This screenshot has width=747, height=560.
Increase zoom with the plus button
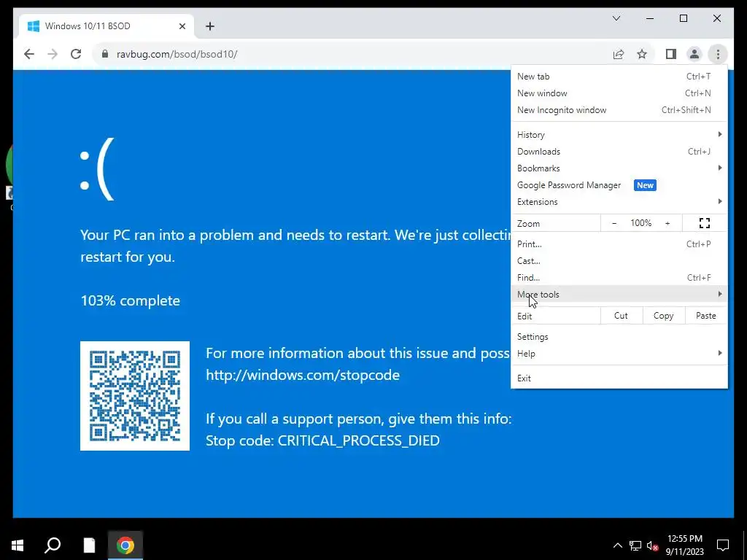[x=667, y=223]
